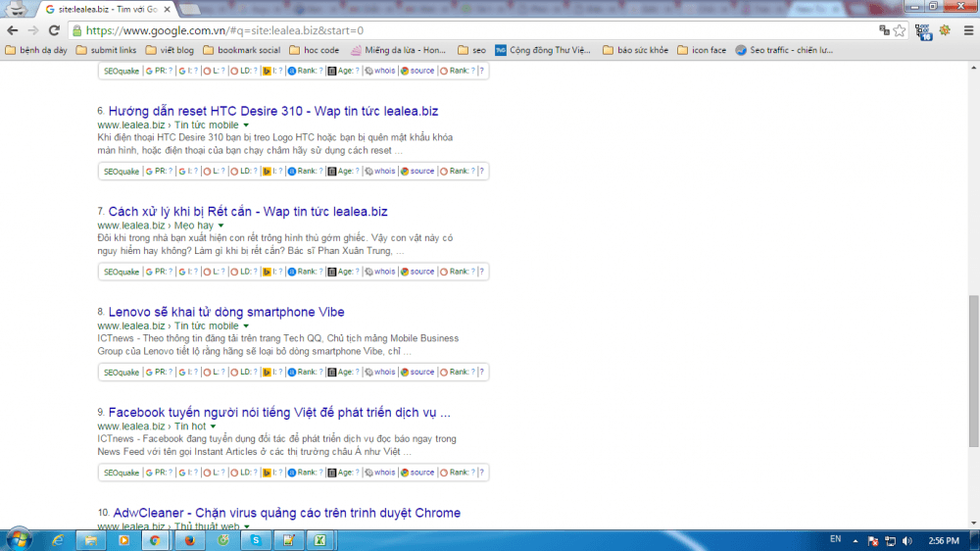Open bookmark folder bookmark social

click(x=241, y=50)
